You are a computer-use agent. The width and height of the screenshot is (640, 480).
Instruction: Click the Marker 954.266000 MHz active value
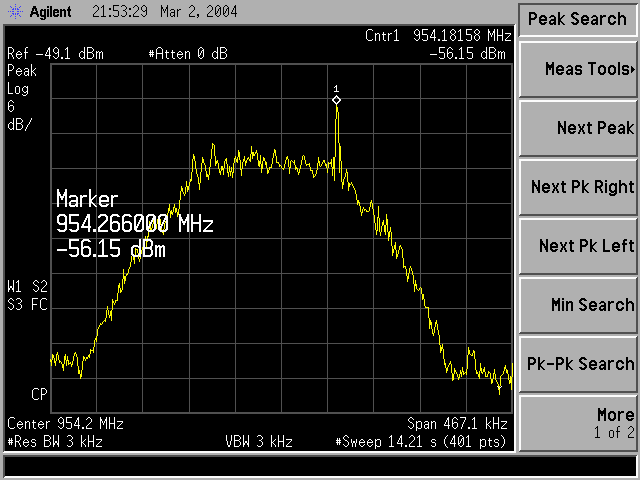(x=135, y=224)
